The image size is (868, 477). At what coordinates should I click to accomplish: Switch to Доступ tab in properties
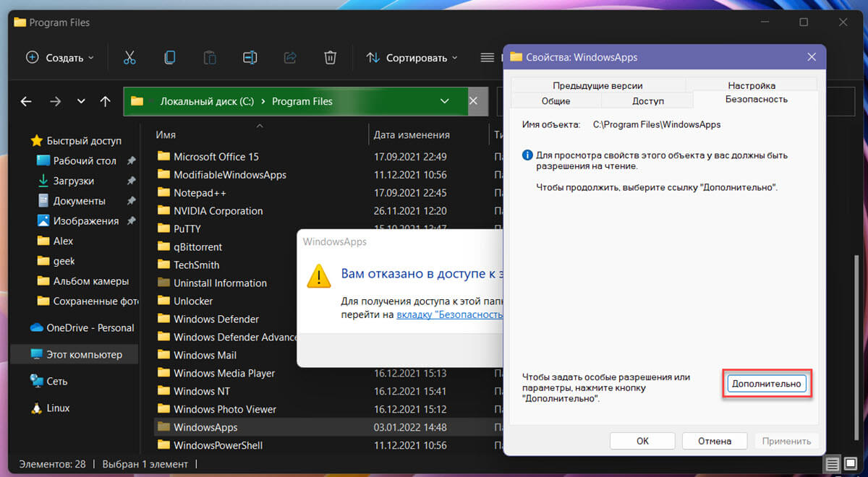(x=647, y=101)
